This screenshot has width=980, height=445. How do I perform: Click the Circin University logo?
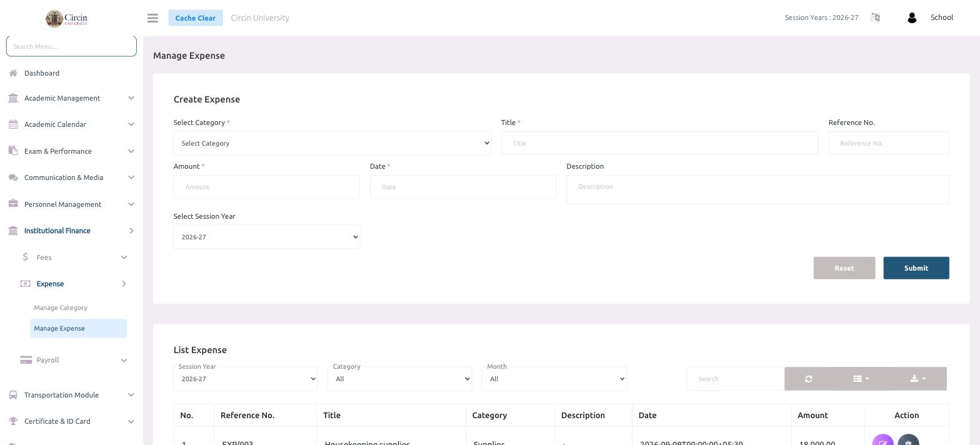(x=66, y=18)
